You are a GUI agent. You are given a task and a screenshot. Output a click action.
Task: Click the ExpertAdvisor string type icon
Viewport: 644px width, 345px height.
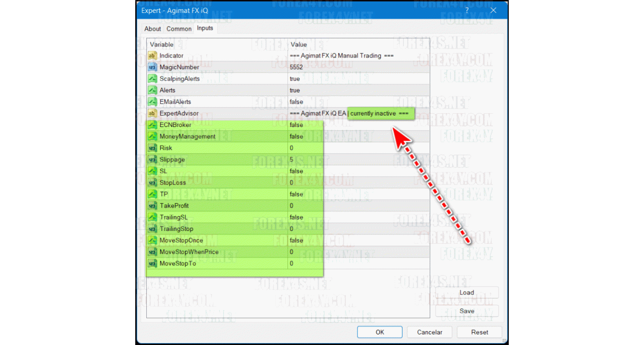pos(152,113)
